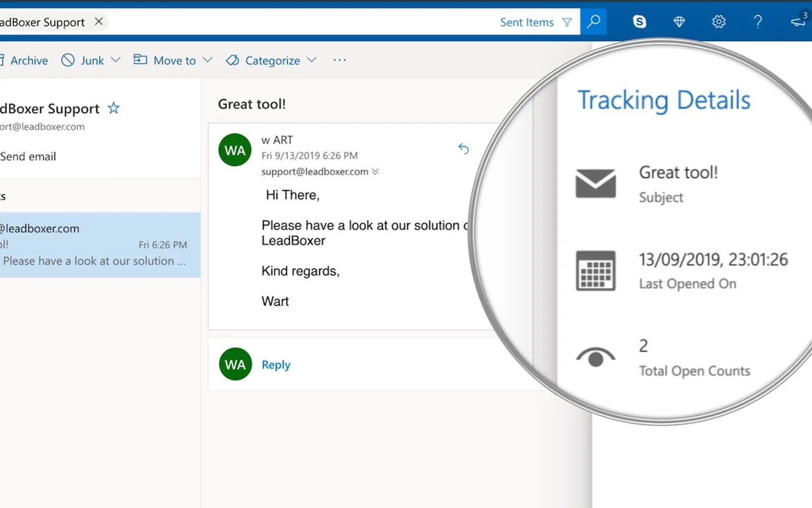Expand the Junk dropdown arrow

116,60
